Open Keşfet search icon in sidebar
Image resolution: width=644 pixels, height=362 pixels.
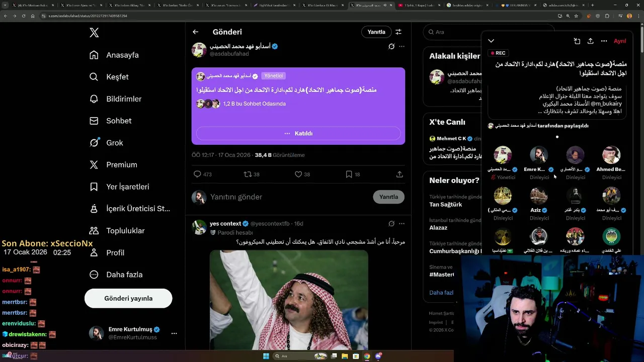tap(94, 77)
